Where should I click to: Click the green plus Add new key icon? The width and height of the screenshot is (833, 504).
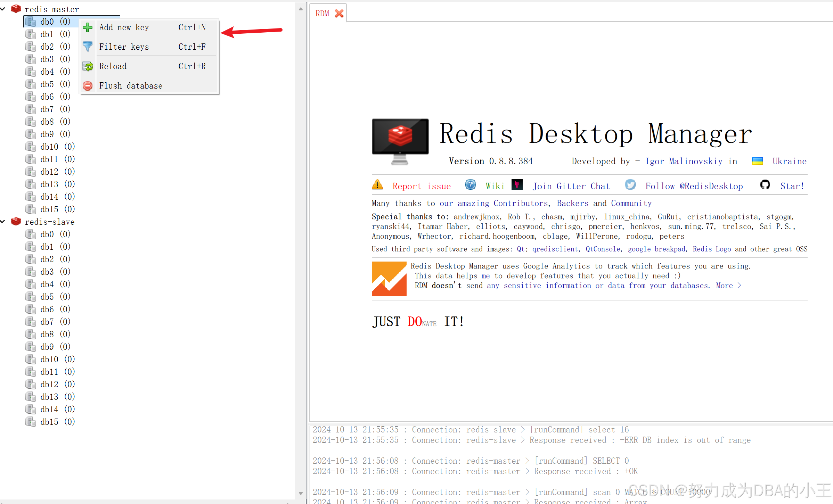88,27
